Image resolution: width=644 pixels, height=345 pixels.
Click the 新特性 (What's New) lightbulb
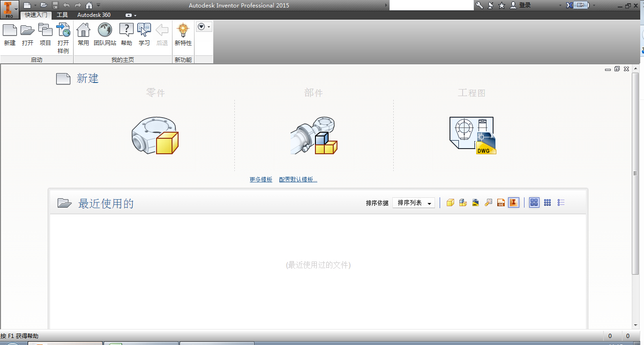click(183, 35)
